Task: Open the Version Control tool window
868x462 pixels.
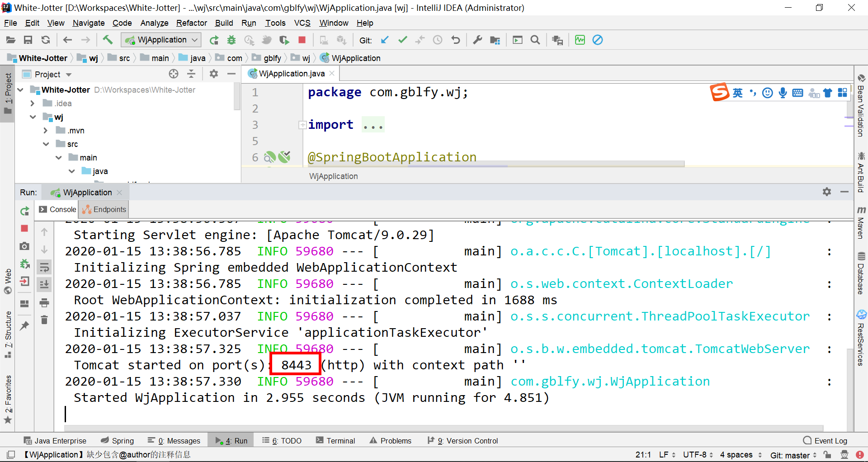Action: [462, 441]
